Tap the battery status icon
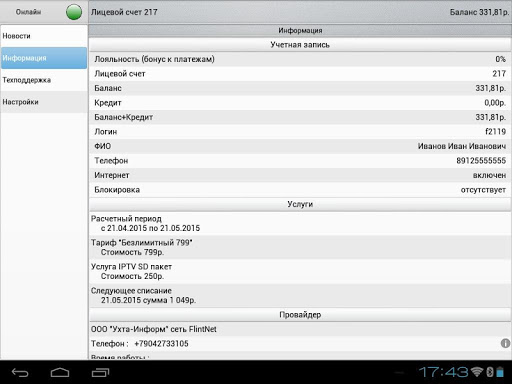Viewport: 512px width, 384px height. pyautogui.click(x=500, y=372)
